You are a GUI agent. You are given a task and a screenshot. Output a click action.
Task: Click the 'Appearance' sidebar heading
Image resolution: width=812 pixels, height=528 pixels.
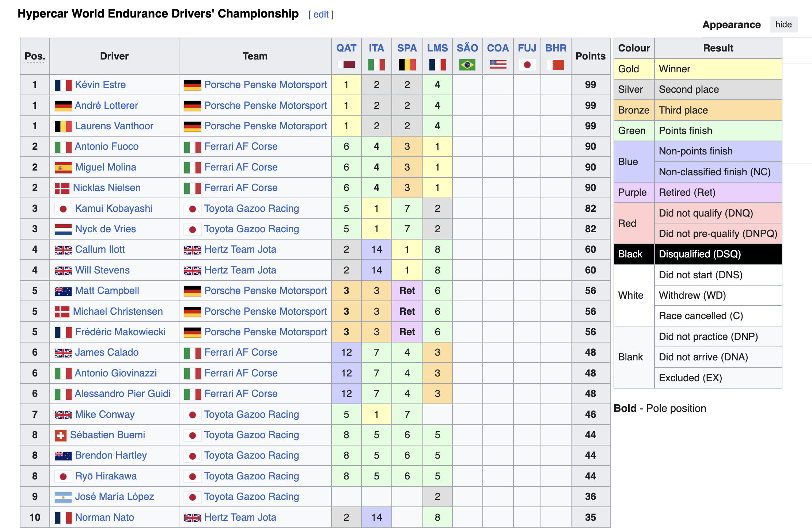(x=731, y=24)
